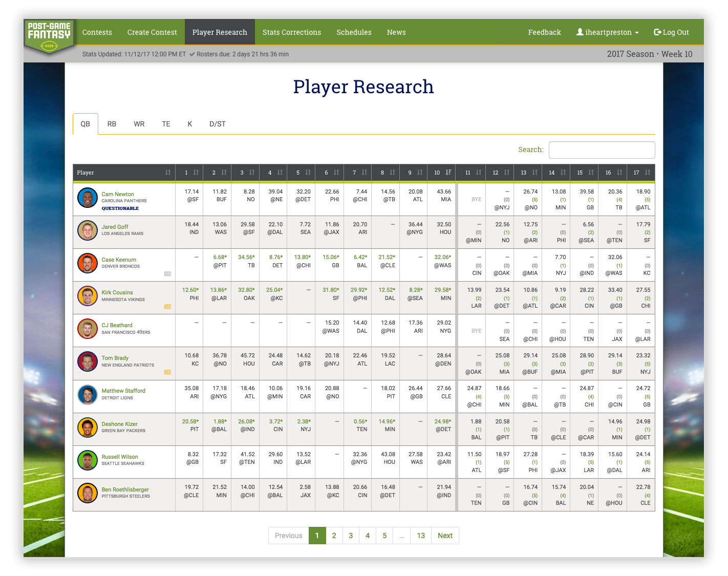
Task: Jump to pagination page 13
Action: 421,536
